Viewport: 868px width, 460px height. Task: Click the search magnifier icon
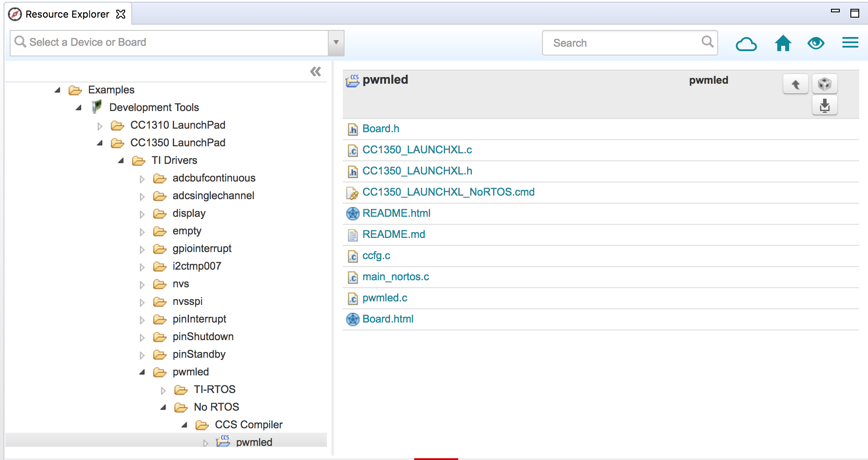tap(707, 41)
